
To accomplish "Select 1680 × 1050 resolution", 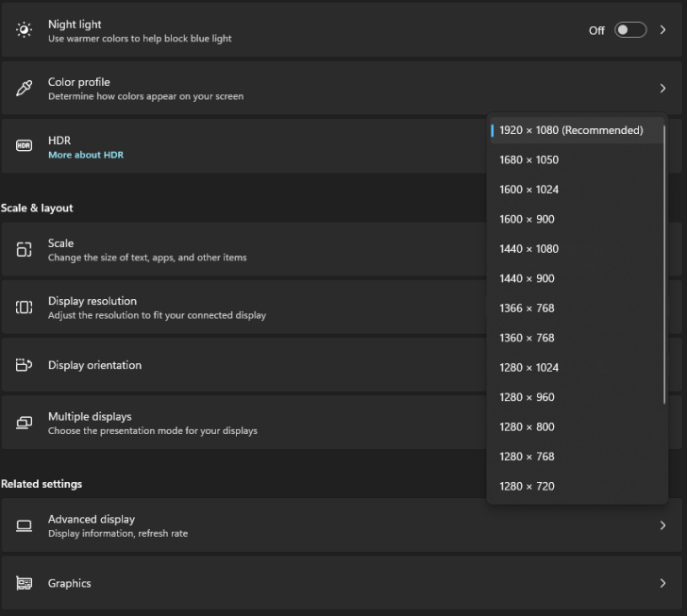I will click(577, 160).
